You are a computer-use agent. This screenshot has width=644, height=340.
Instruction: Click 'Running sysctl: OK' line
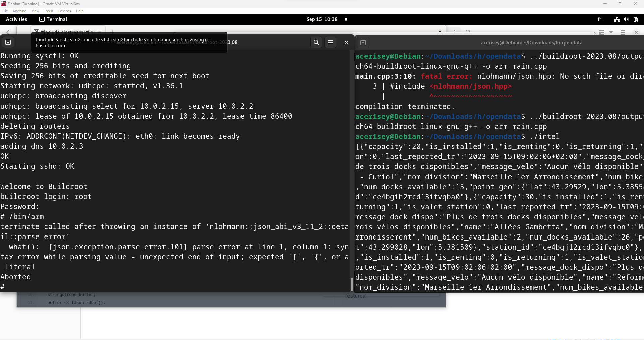(39, 56)
